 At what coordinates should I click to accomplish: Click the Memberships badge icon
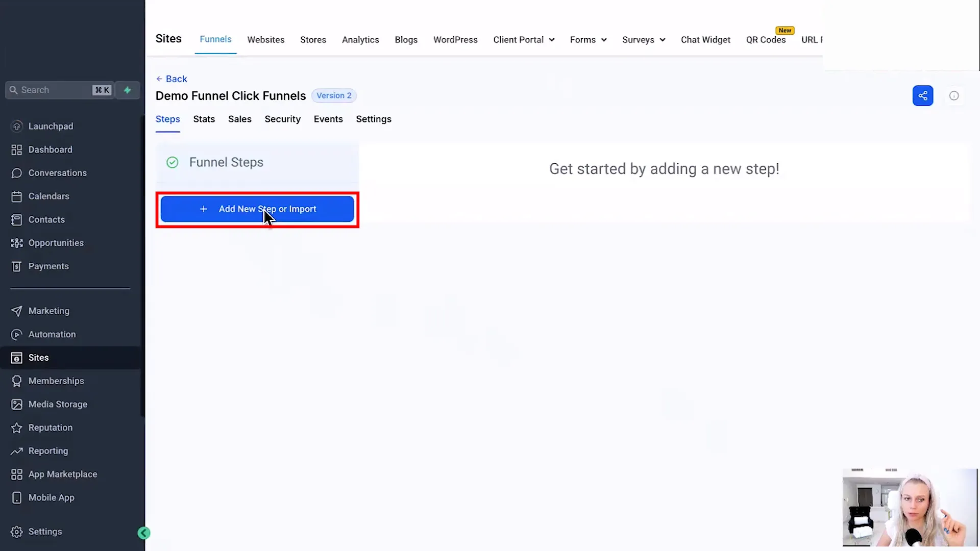(x=17, y=381)
